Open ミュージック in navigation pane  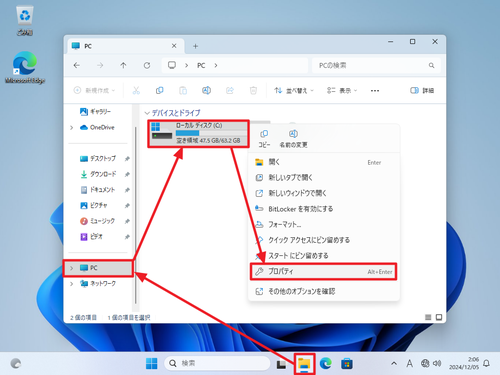pos(97,221)
